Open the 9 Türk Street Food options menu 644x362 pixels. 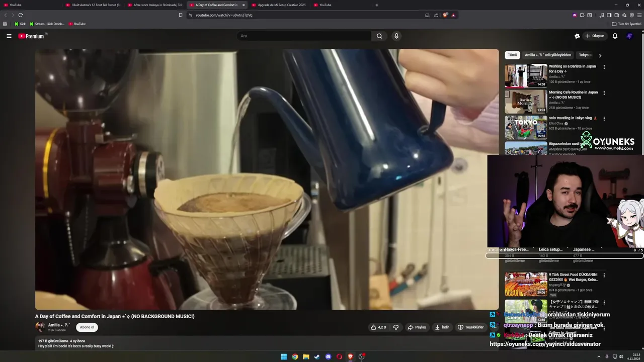tap(604, 276)
